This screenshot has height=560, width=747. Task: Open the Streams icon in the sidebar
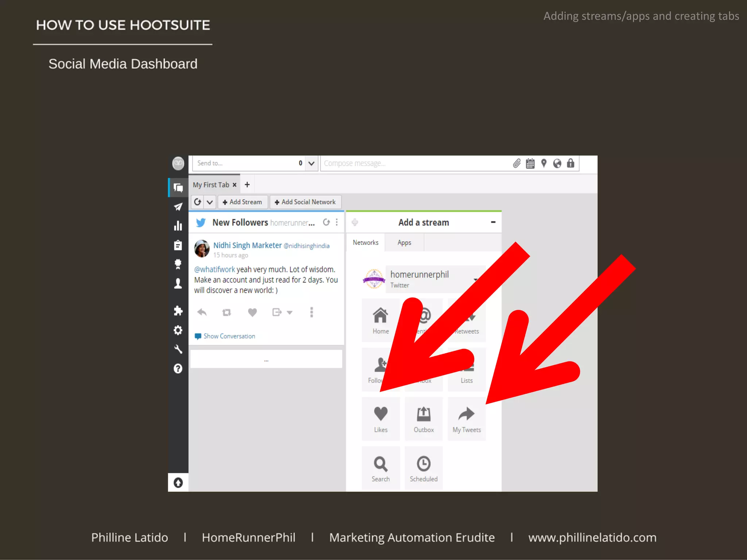[178, 187]
